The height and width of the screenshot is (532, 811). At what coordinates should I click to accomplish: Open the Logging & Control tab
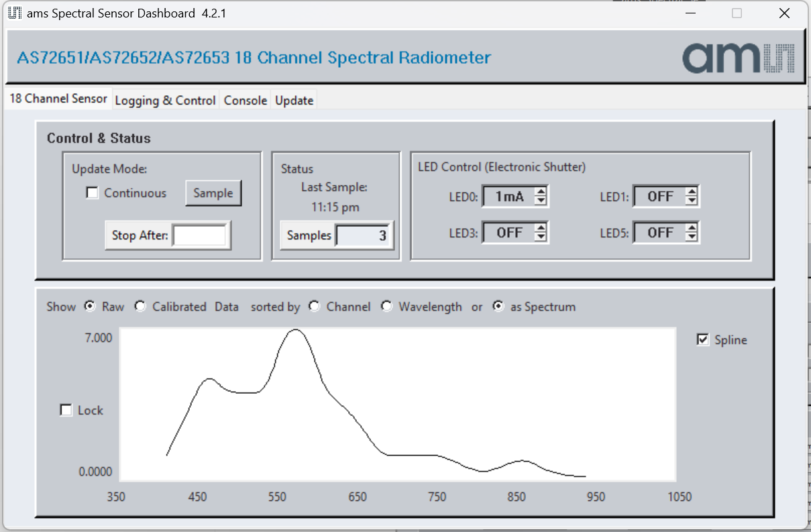click(165, 100)
